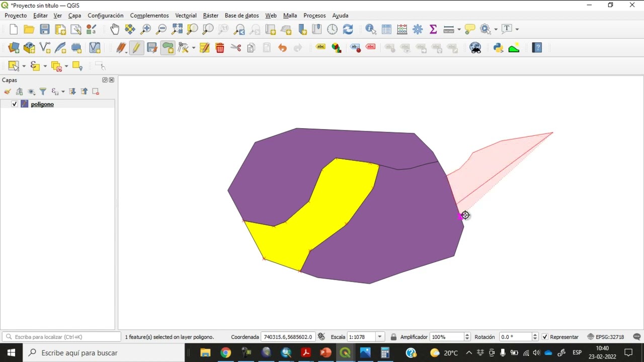This screenshot has width=644, height=362.
Task: Toggle the Representar render checkbox
Action: pyautogui.click(x=545, y=337)
